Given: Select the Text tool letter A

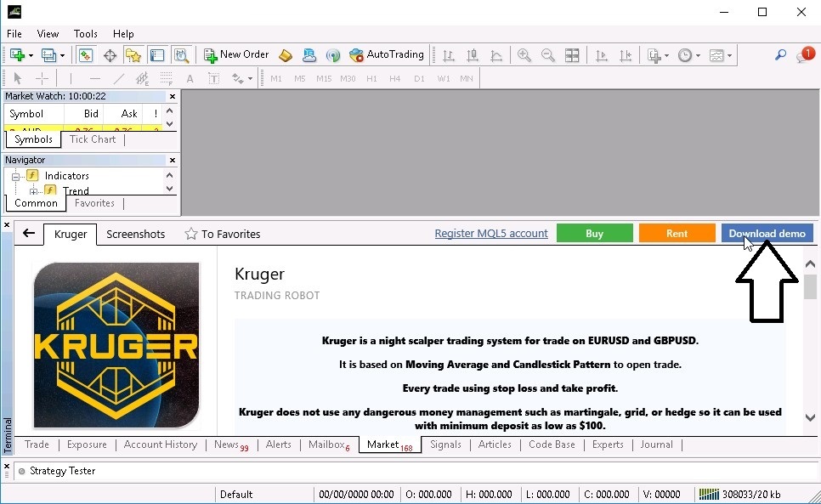Looking at the screenshot, I should [x=190, y=79].
